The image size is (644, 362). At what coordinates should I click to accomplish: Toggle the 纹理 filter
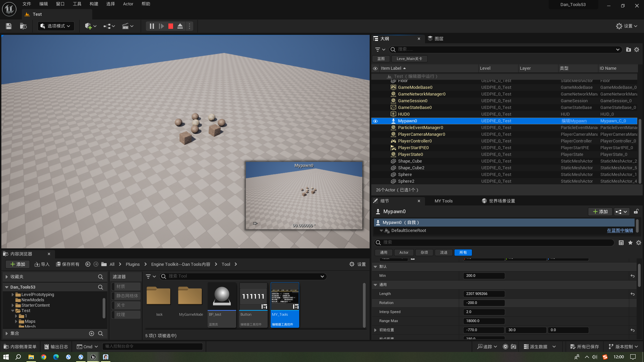(126, 315)
